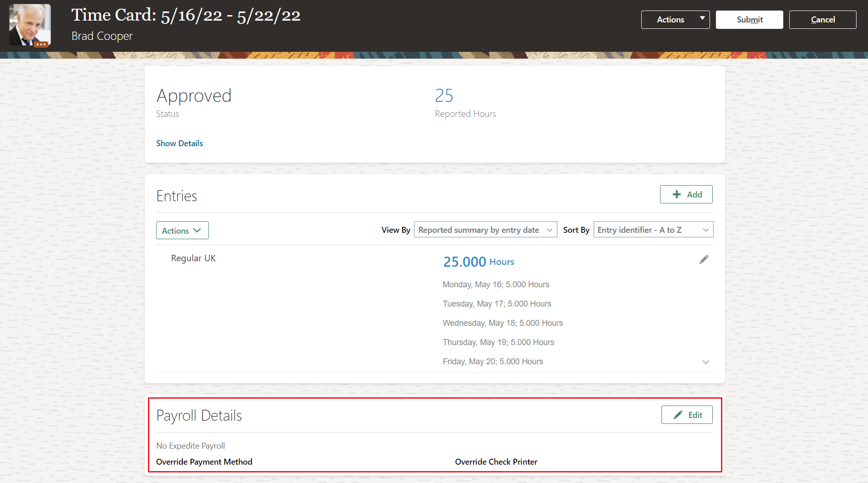Viewport: 868px width, 483px height.
Task: Open the Actions dropdown in the Entries section
Action: [x=182, y=230]
